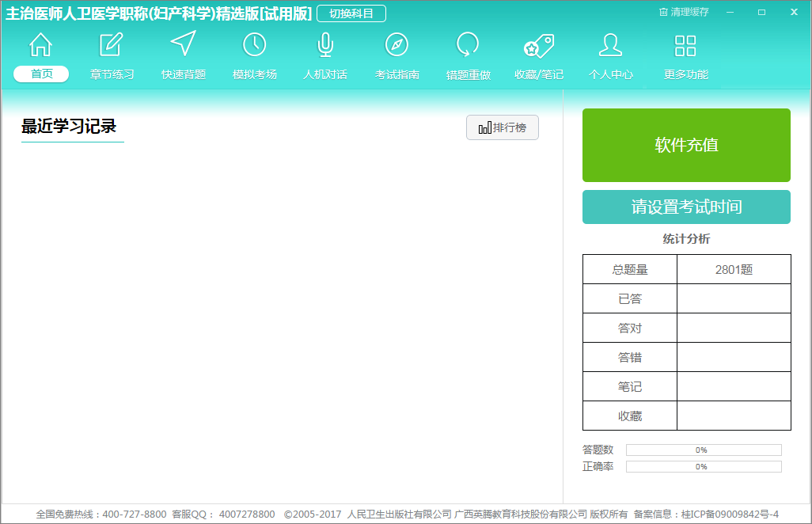Image resolution: width=812 pixels, height=524 pixels.
Task: Open mock exam clock icon
Action: pos(254,44)
